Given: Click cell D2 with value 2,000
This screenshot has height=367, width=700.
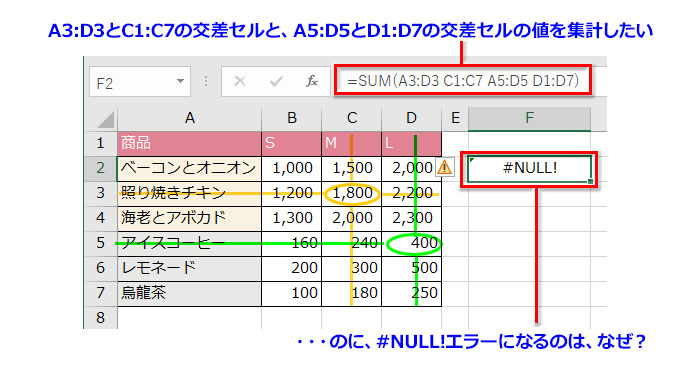Looking at the screenshot, I should click(x=412, y=168).
